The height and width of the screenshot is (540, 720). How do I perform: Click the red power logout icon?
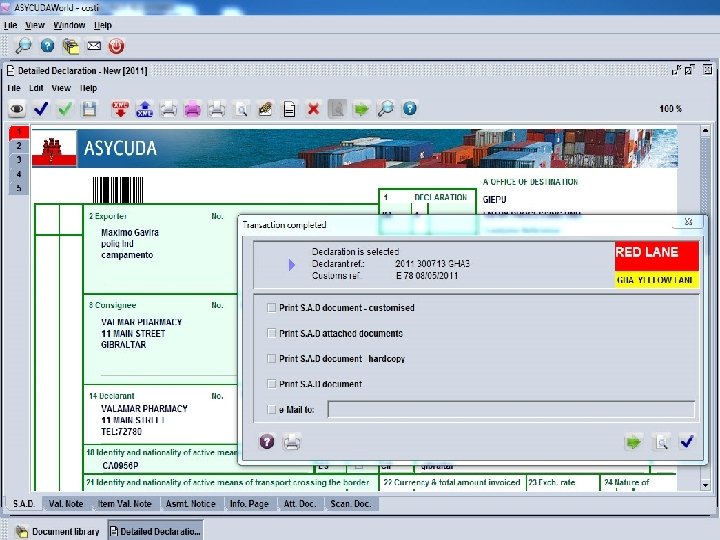[x=116, y=46]
